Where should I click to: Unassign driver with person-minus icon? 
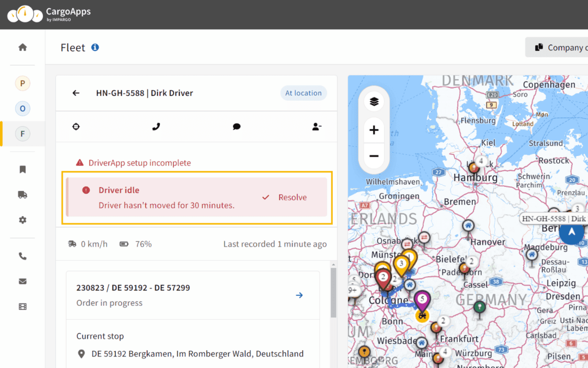[317, 126]
